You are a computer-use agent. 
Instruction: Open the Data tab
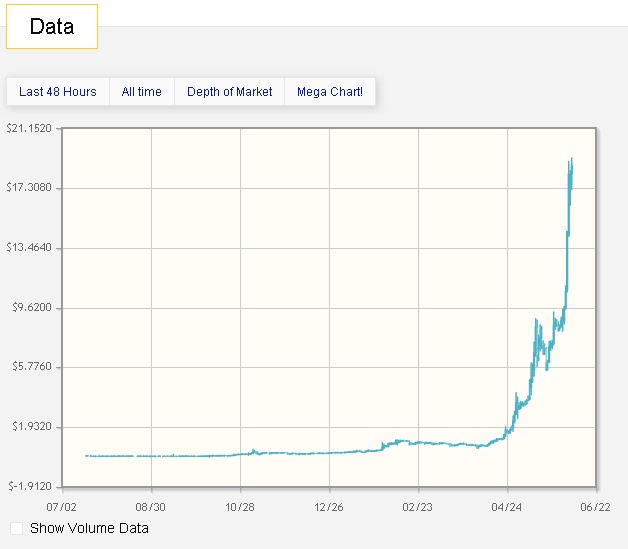52,27
